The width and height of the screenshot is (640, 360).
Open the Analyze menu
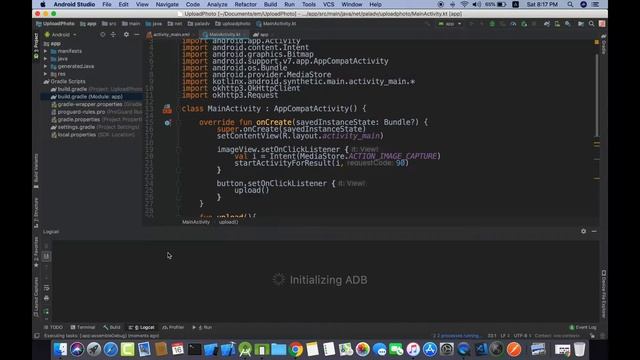[x=217, y=4]
